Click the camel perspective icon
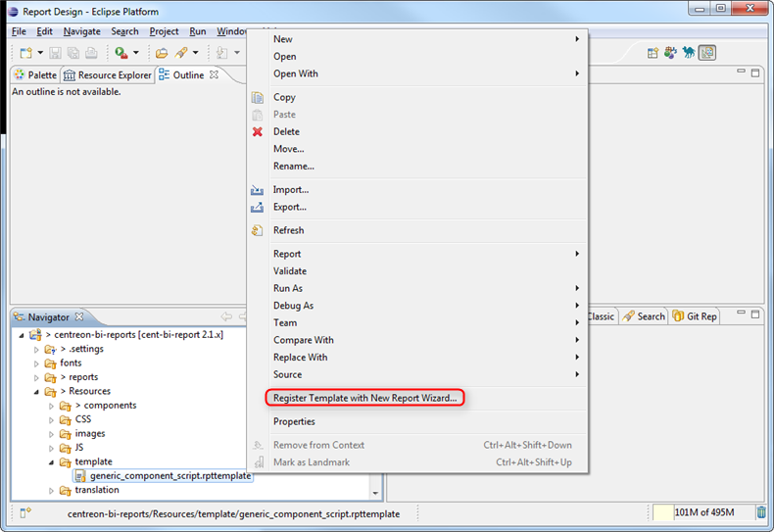 (x=689, y=53)
